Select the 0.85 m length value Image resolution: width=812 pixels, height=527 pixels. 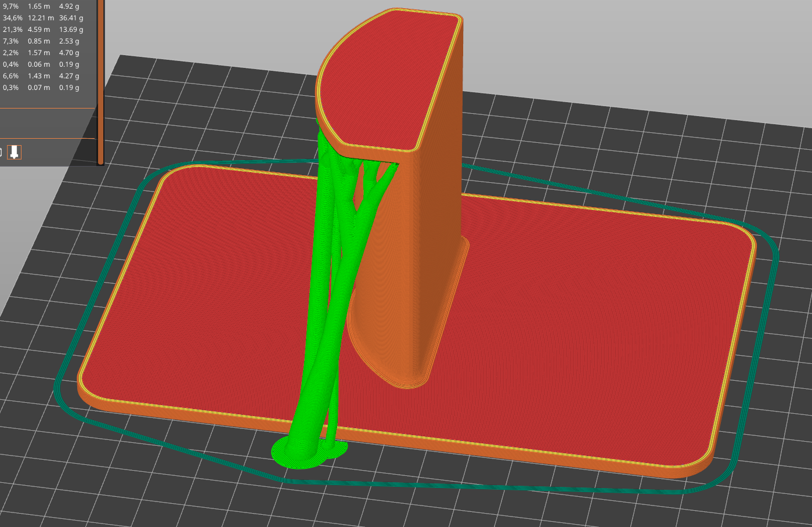point(39,41)
